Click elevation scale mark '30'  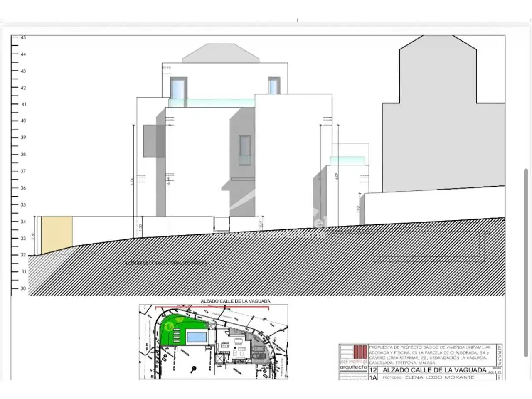[x=23, y=289]
